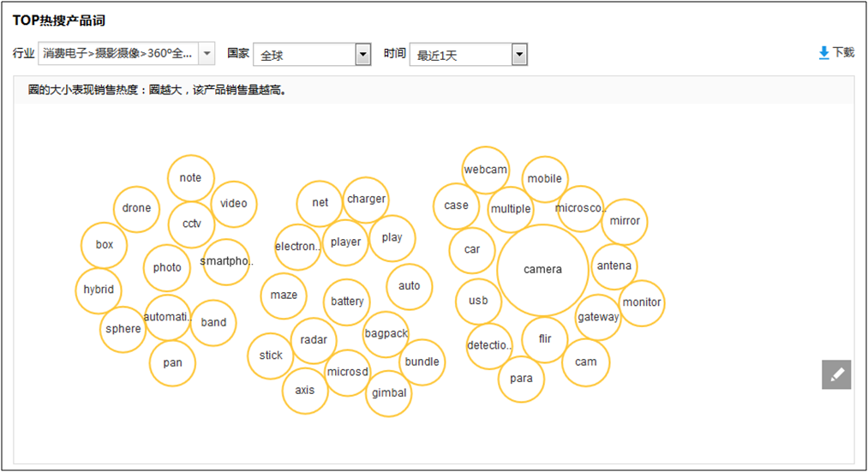868x472 pixels.
Task: Click the 下载 download link
Action: pyautogui.click(x=843, y=53)
